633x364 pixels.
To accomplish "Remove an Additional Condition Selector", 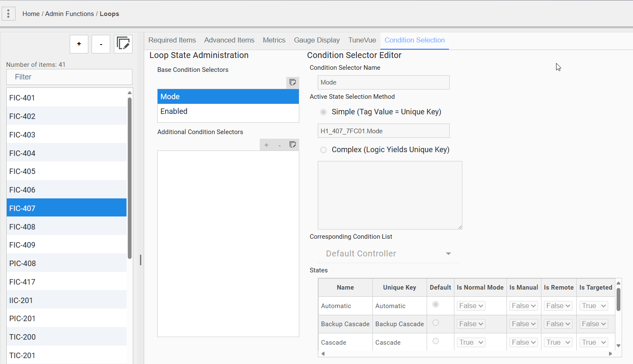I will [x=280, y=145].
